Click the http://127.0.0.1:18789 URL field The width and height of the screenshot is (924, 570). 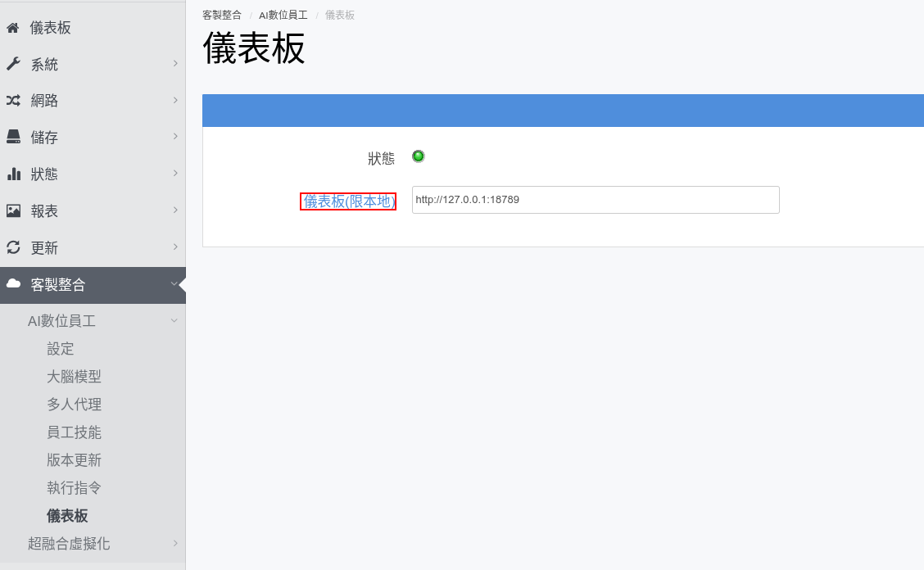(x=596, y=200)
